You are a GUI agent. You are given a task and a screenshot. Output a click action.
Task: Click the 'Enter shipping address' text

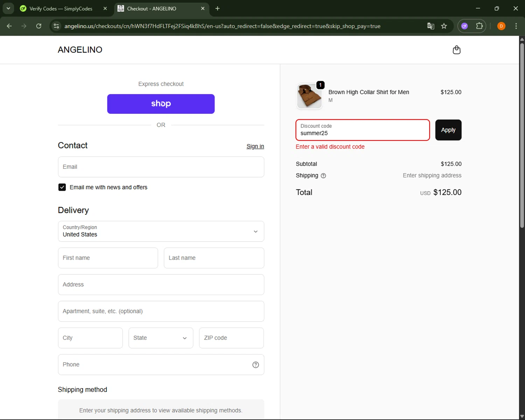(432, 175)
